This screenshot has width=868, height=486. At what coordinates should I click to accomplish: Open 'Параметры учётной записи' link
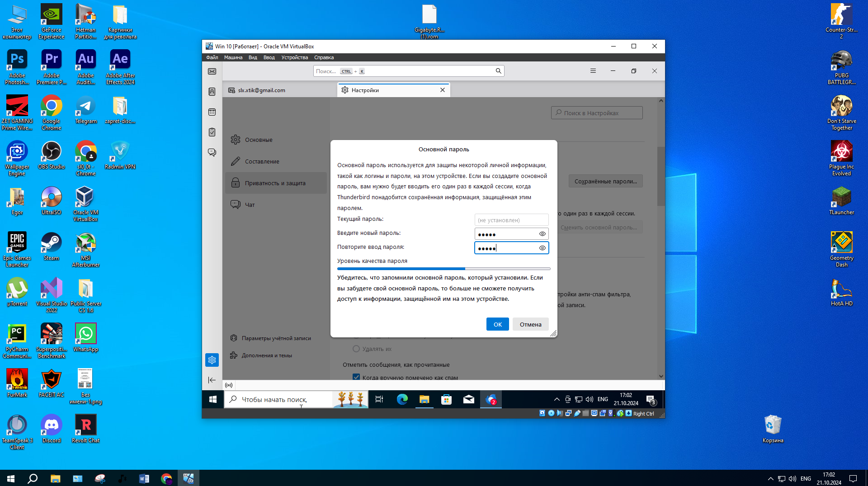coord(270,338)
